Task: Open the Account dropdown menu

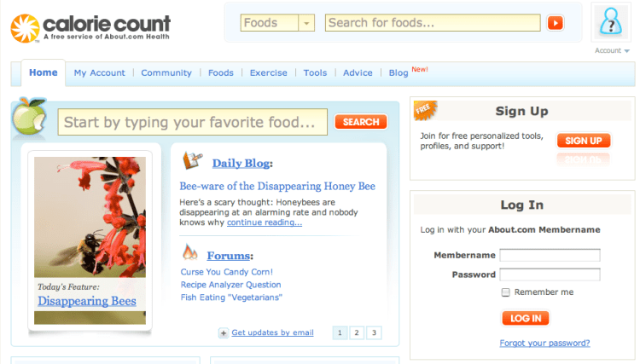Action: click(612, 51)
